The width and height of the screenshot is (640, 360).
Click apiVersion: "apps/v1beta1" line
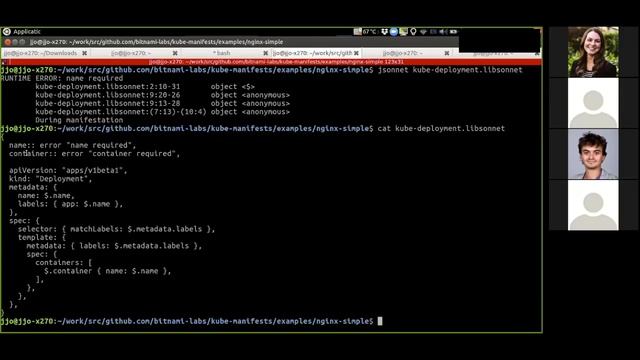[x=68, y=170]
